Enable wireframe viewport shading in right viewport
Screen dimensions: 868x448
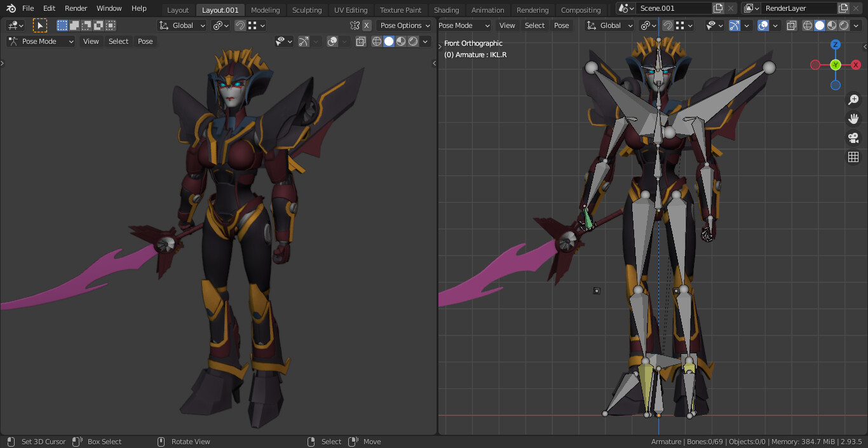(807, 25)
